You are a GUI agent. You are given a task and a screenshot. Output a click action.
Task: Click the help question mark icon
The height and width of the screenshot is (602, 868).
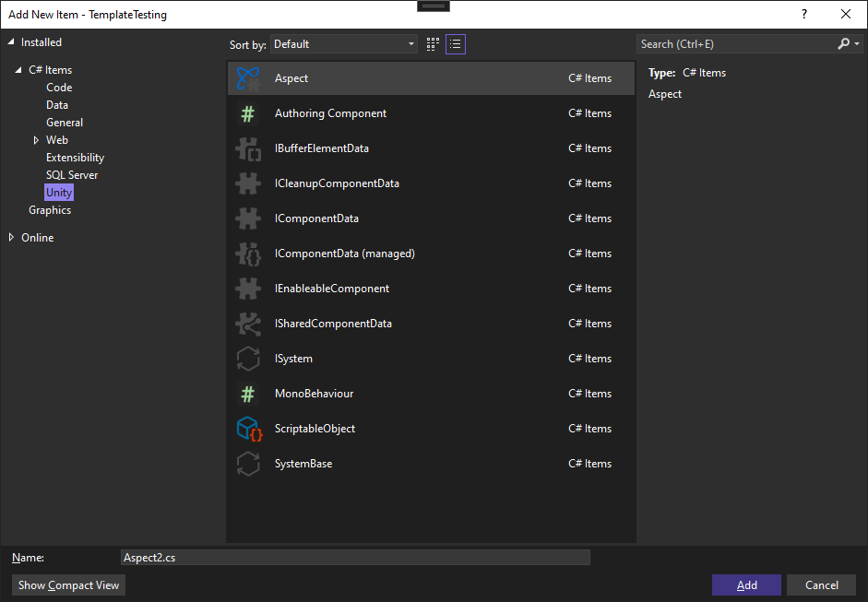[x=803, y=14]
